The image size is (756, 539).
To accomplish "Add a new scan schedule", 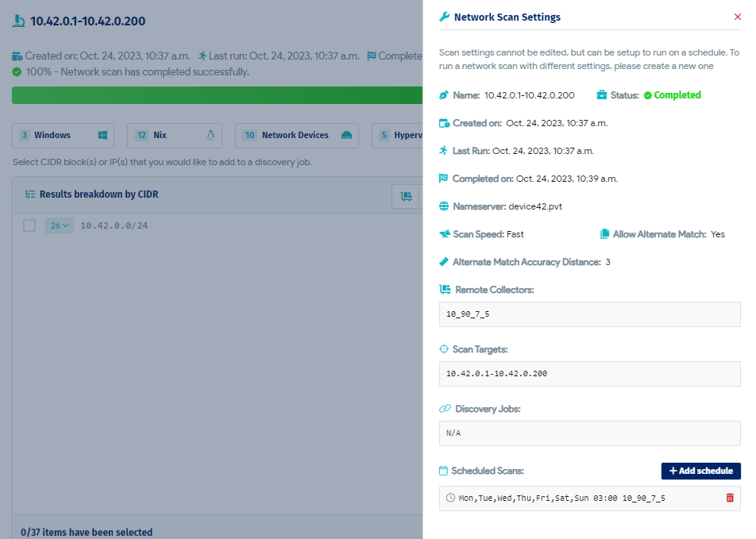I will pos(700,471).
